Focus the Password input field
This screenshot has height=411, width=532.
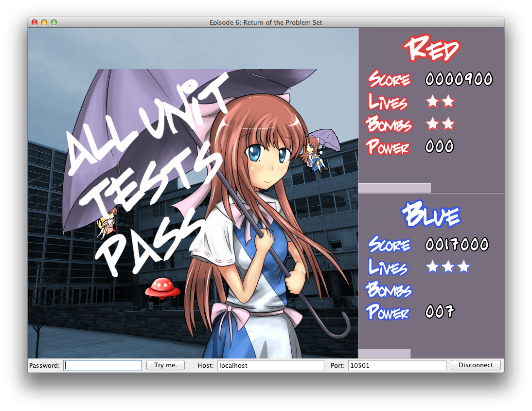tap(103, 365)
